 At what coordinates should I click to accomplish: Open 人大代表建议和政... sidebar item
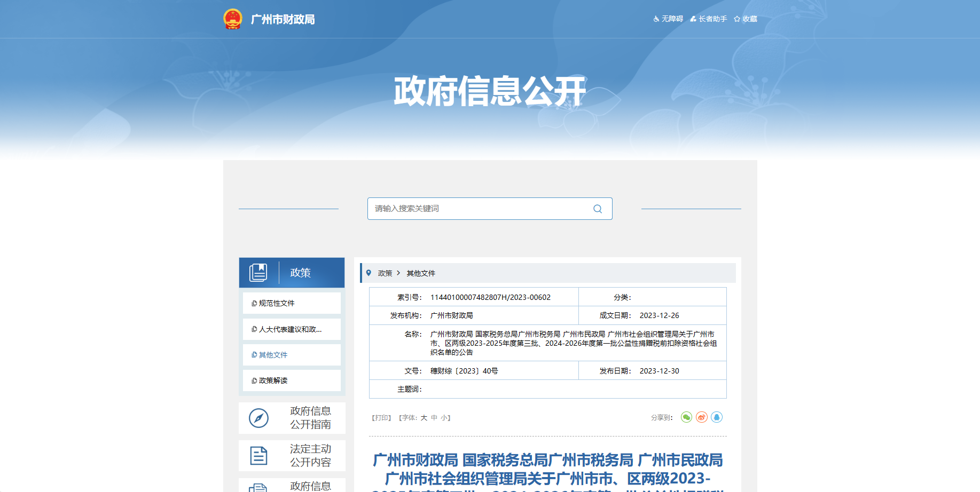click(290, 329)
